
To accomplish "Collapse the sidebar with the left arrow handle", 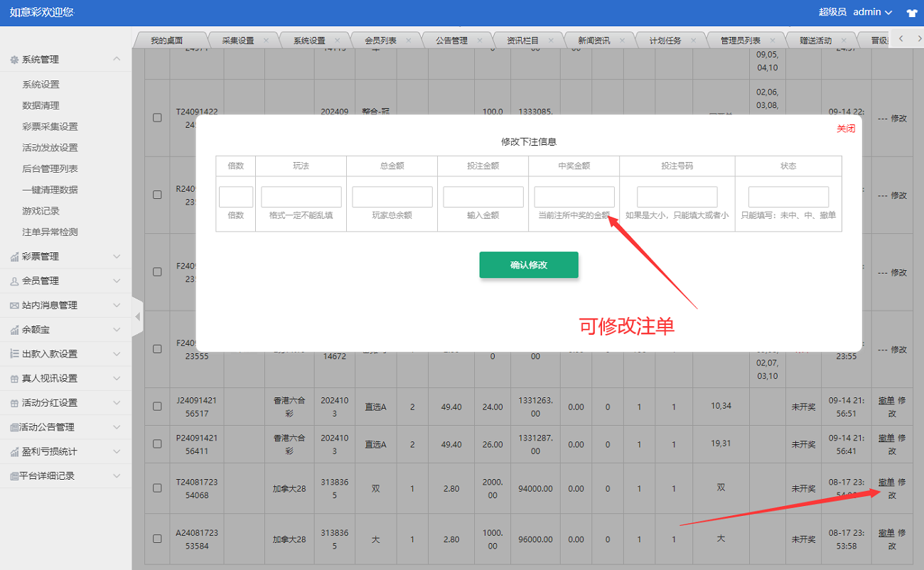I will click(138, 317).
